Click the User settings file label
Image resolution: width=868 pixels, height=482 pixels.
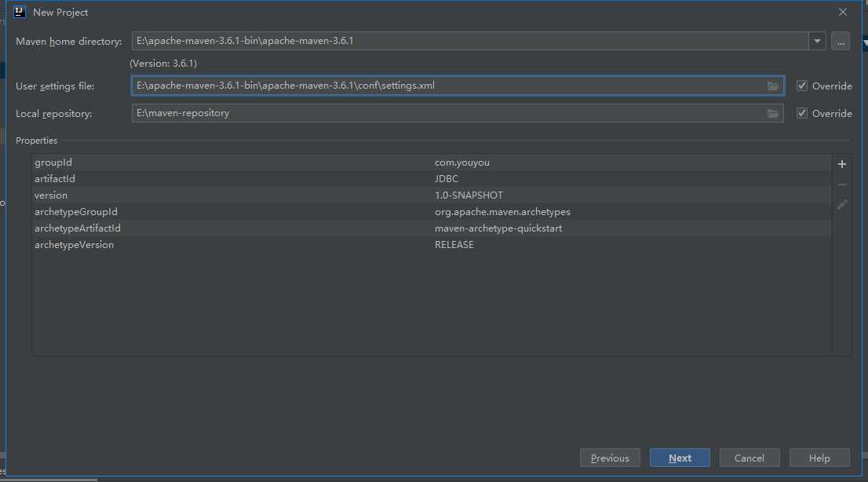(x=55, y=86)
